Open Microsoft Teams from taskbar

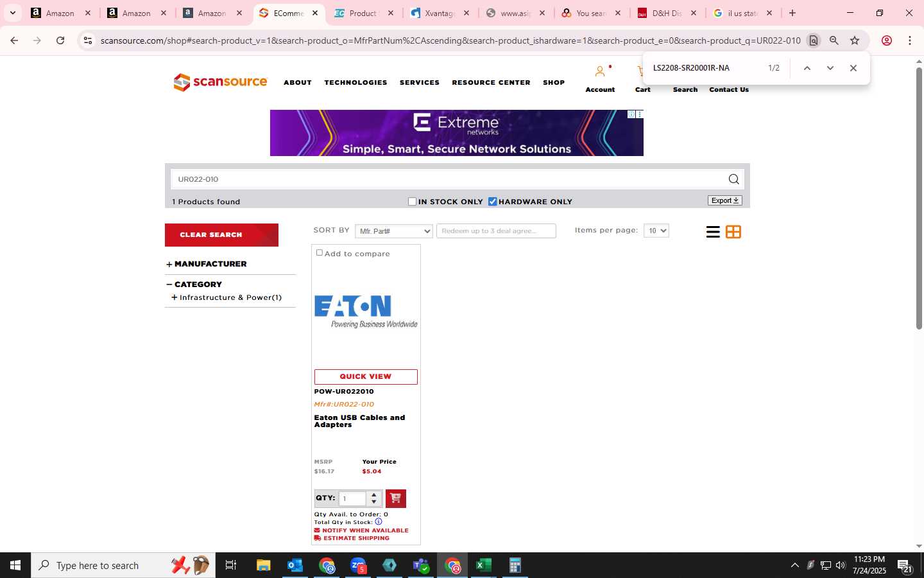[421, 565]
